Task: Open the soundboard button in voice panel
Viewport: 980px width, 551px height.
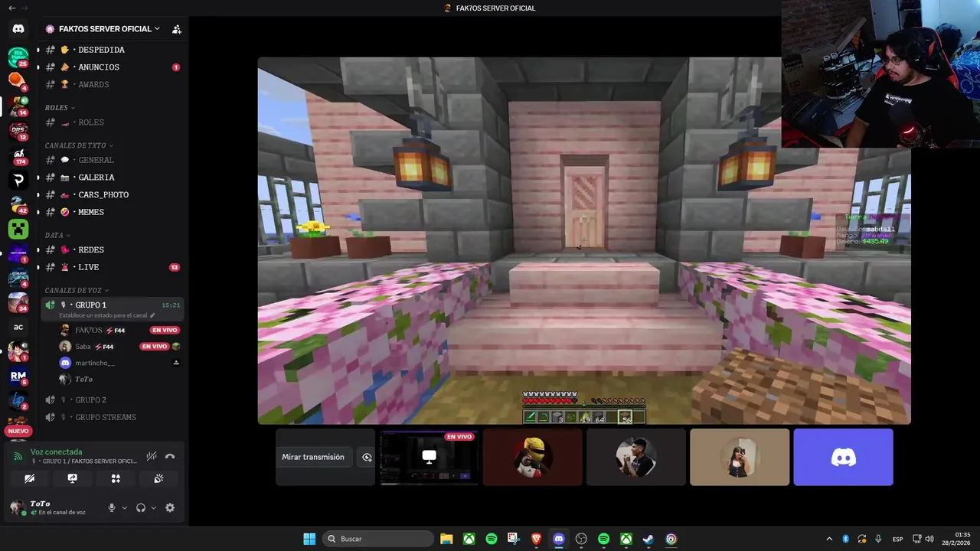Action: pos(158,478)
